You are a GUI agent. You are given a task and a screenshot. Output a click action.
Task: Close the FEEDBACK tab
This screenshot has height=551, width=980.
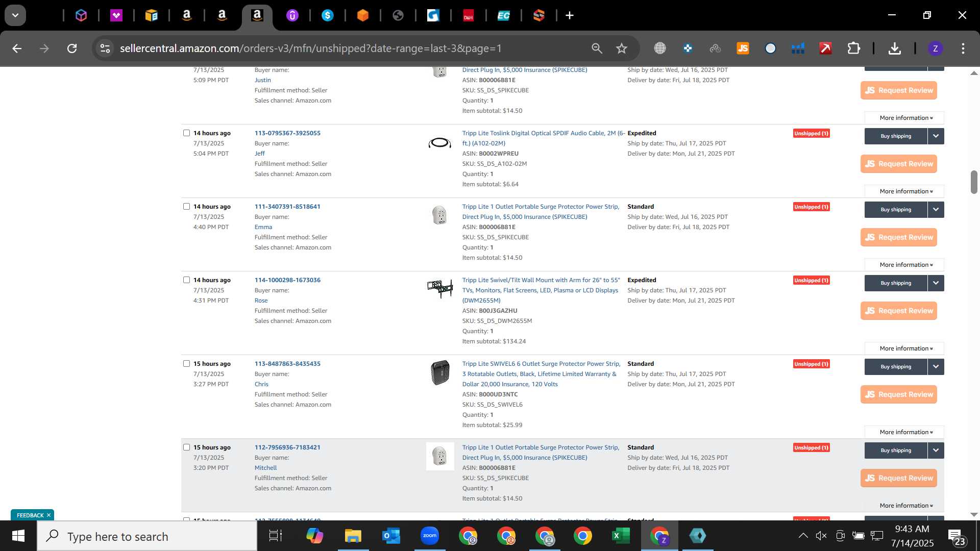pyautogui.click(x=49, y=515)
